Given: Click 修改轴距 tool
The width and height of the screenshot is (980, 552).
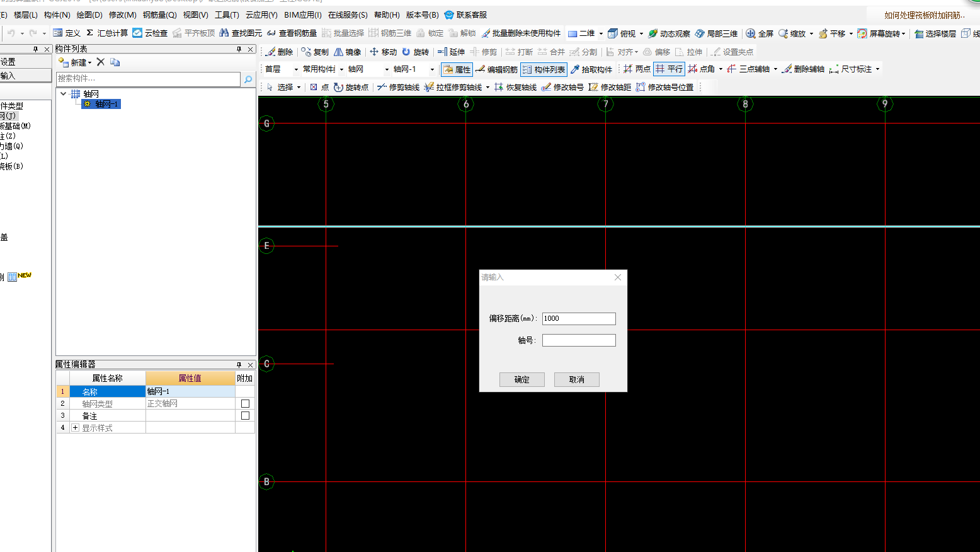Looking at the screenshot, I should 610,87.
